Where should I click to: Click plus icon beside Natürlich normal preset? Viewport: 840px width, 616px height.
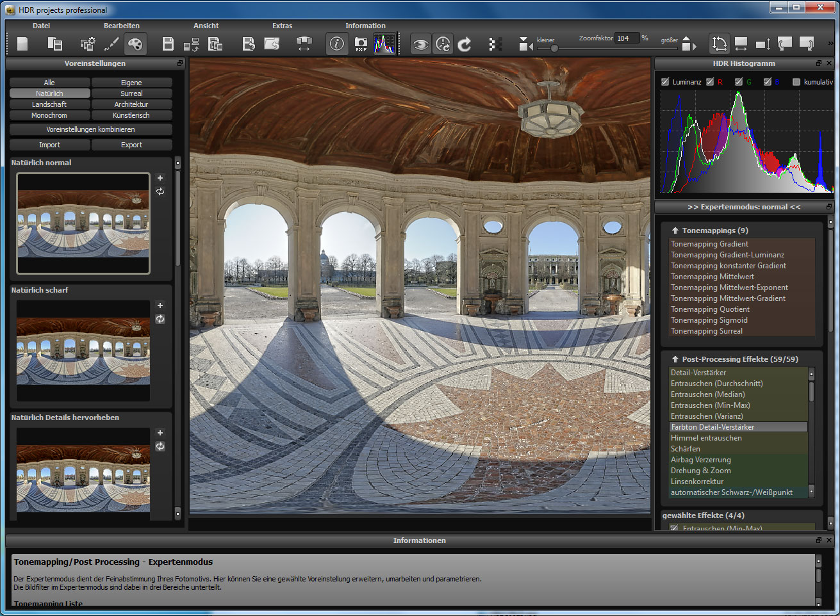(160, 178)
